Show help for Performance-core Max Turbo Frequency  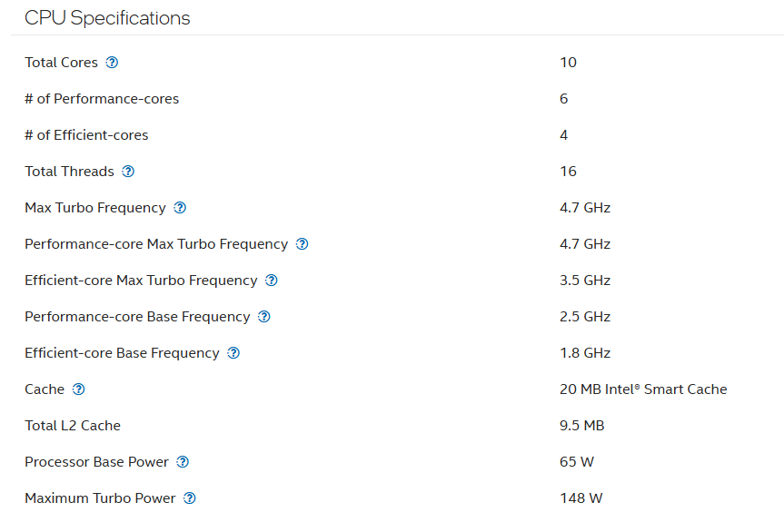click(x=303, y=244)
